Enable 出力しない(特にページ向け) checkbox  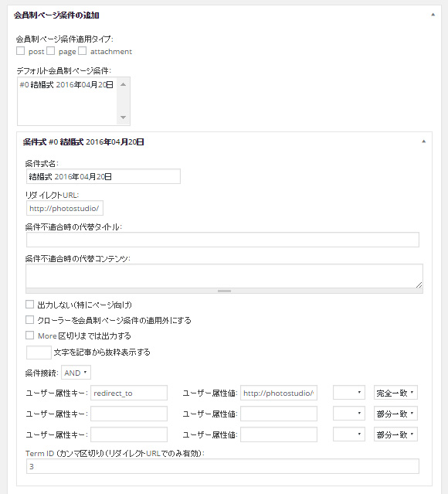point(29,305)
